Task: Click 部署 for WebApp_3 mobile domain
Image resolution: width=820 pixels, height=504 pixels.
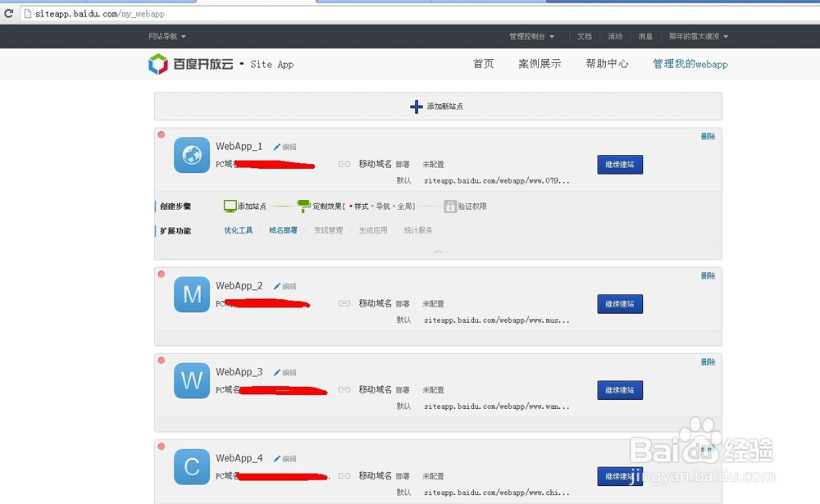Action: pyautogui.click(x=403, y=390)
